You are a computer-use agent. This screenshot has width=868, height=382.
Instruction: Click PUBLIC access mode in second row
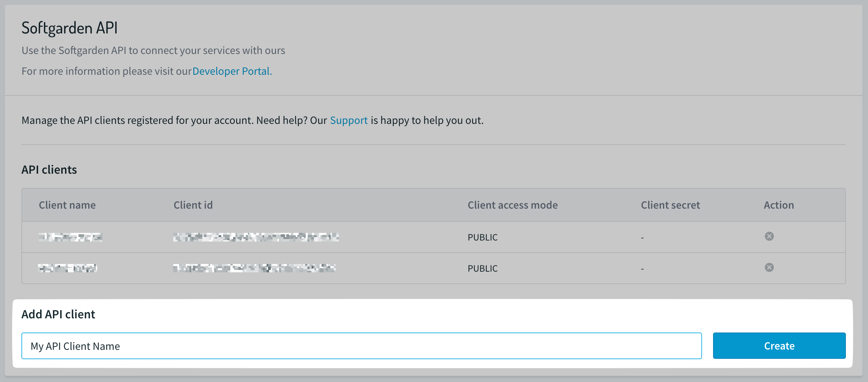click(x=482, y=269)
